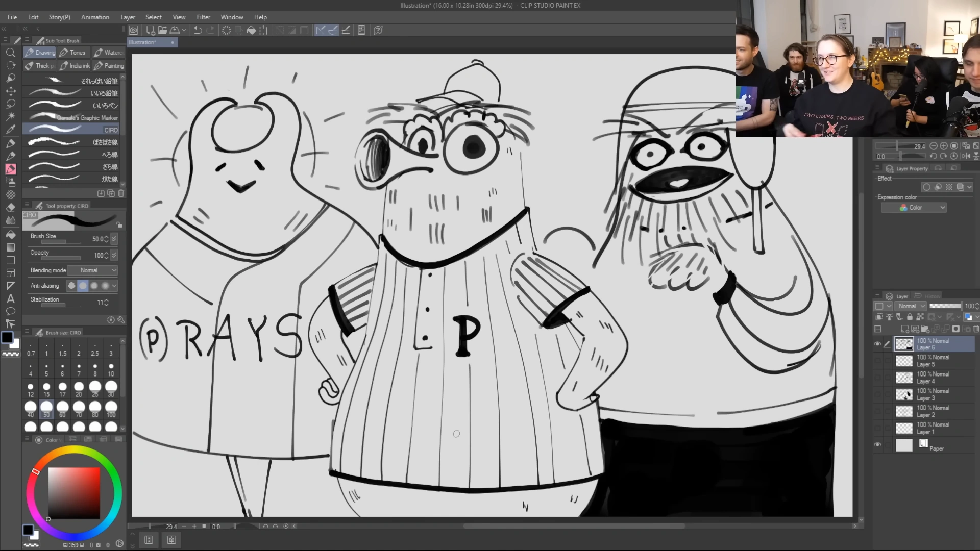Select the Eraser tool
The image size is (980, 551).
pos(10,208)
